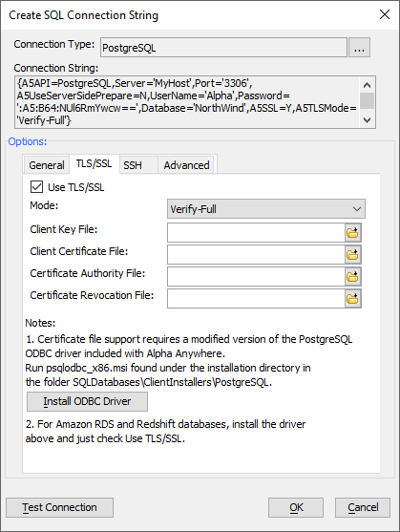
Task: Click inside the Connection String text box
Action: [187, 102]
